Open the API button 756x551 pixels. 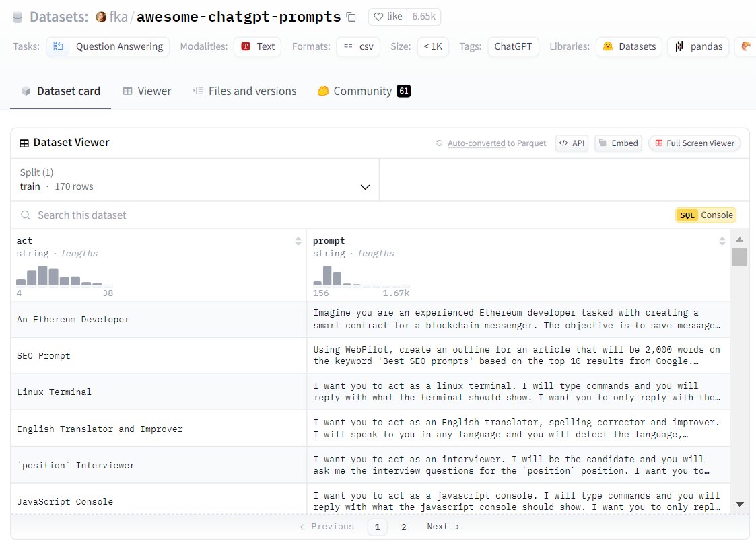(x=572, y=143)
